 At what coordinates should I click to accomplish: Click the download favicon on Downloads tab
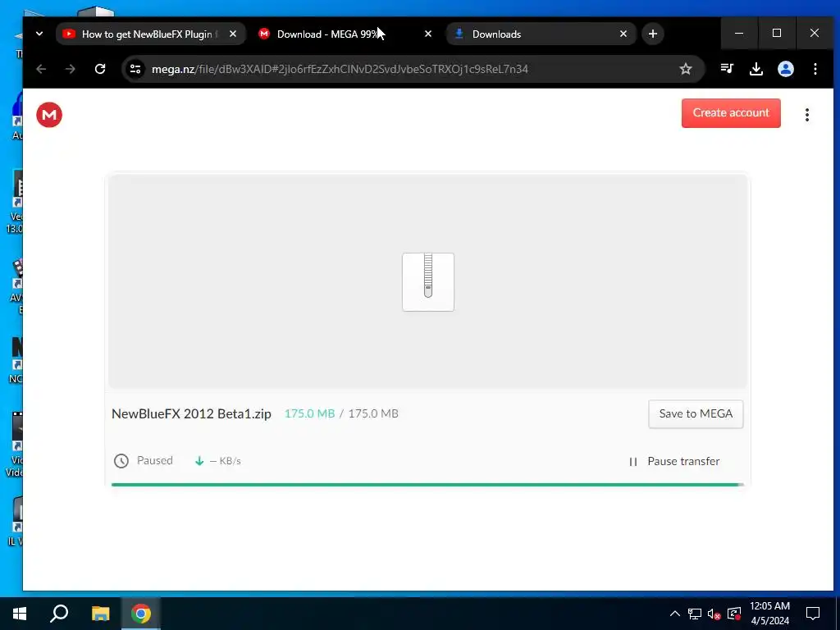point(459,34)
